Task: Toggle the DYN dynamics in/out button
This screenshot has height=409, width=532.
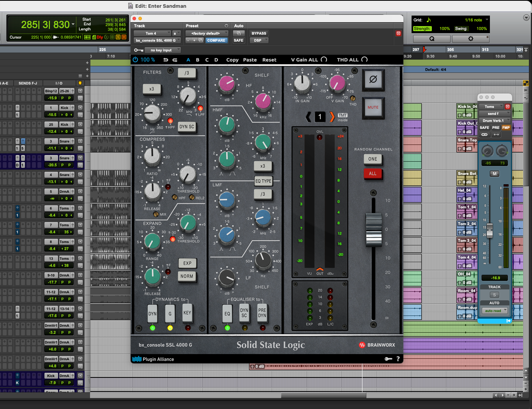Action: [152, 314]
